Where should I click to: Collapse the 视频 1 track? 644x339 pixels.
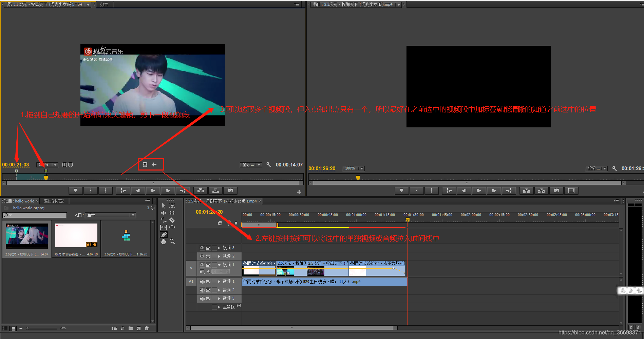219,265
